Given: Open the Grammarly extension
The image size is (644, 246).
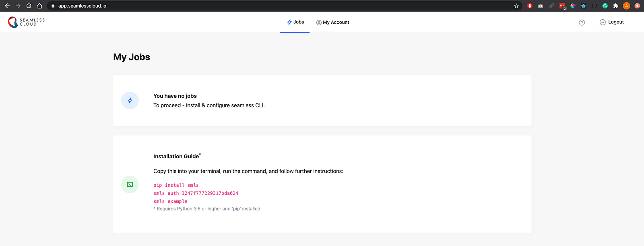Looking at the screenshot, I should coord(605,6).
